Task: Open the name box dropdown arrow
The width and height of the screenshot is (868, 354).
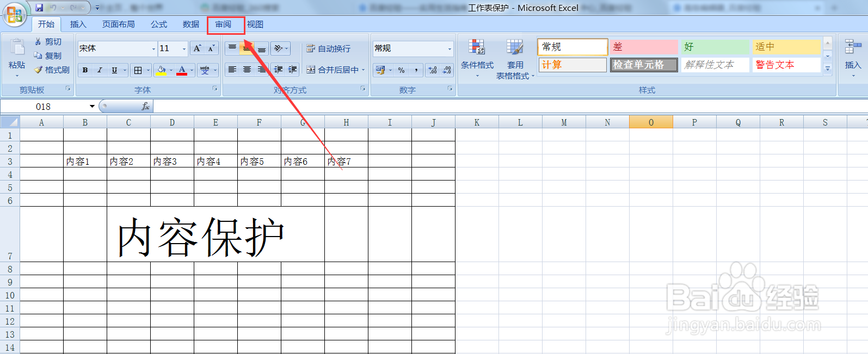Action: [x=92, y=107]
